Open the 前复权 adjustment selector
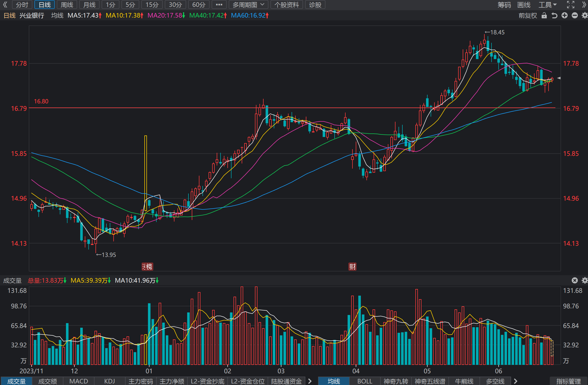 pyautogui.click(x=528, y=16)
